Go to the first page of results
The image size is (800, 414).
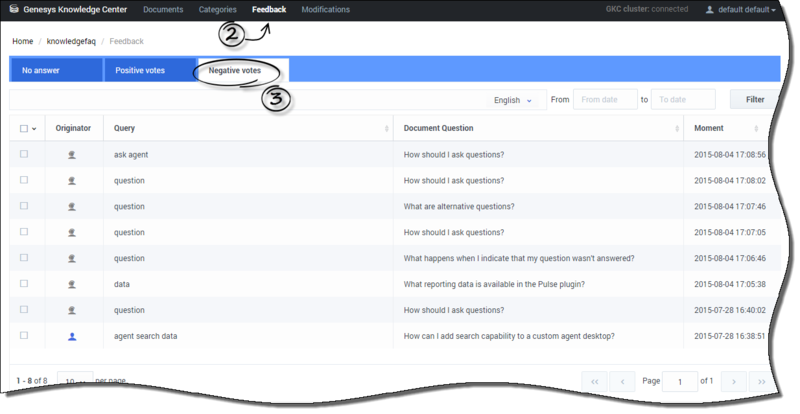coord(594,381)
